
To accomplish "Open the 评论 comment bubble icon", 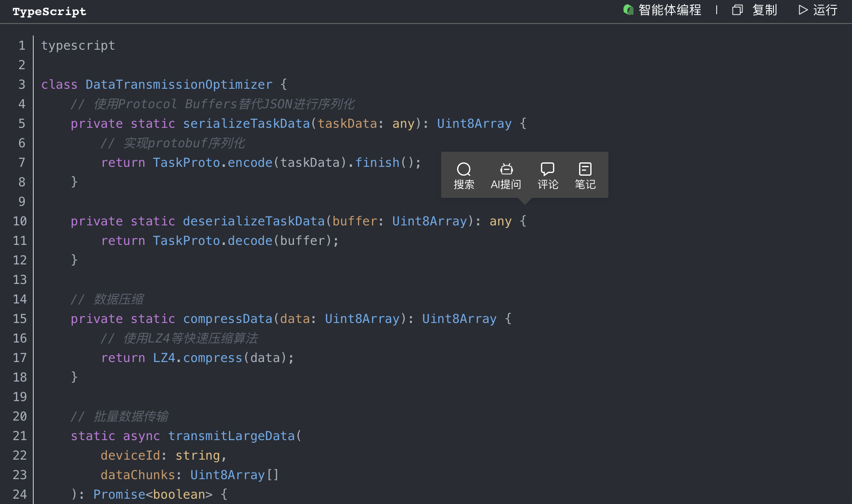I will click(547, 169).
